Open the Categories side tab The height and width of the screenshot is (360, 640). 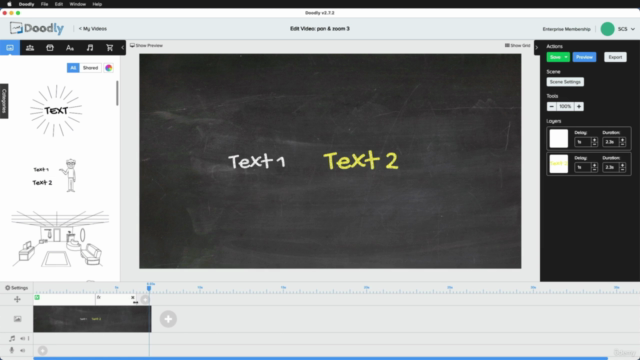click(4, 101)
